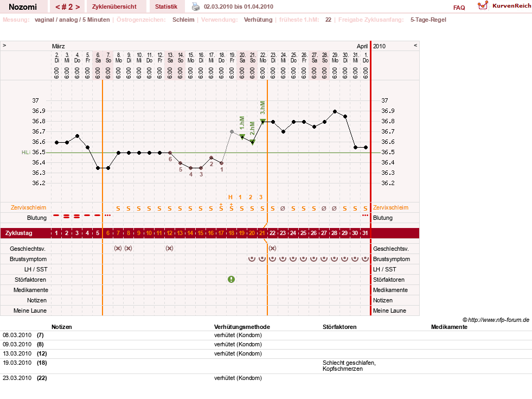The height and width of the screenshot is (399, 532).
Task: Click the note row dated 23.03.2010
Action: point(266,378)
